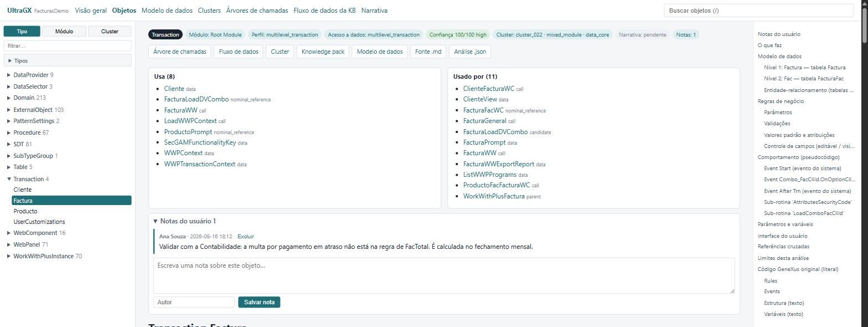Delete Ana Souza's note via Excluir
Screen dimensions: 868x327
[246, 237]
